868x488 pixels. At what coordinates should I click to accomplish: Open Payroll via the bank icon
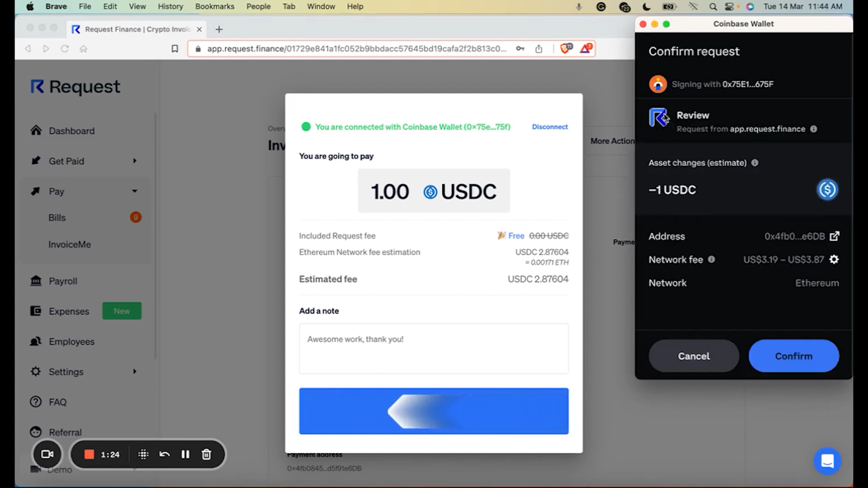tap(35, 281)
